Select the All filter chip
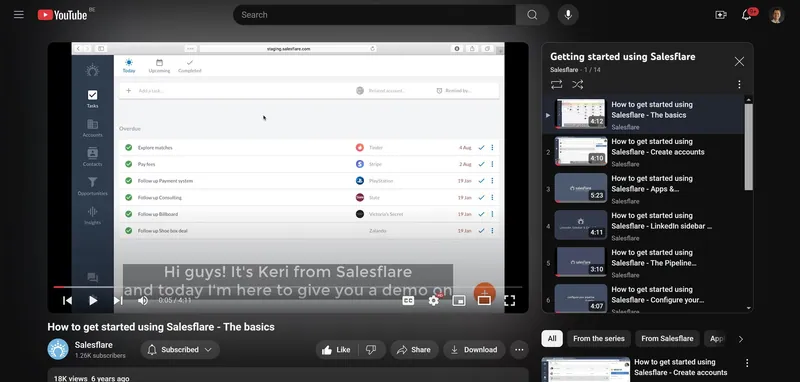 [552, 338]
